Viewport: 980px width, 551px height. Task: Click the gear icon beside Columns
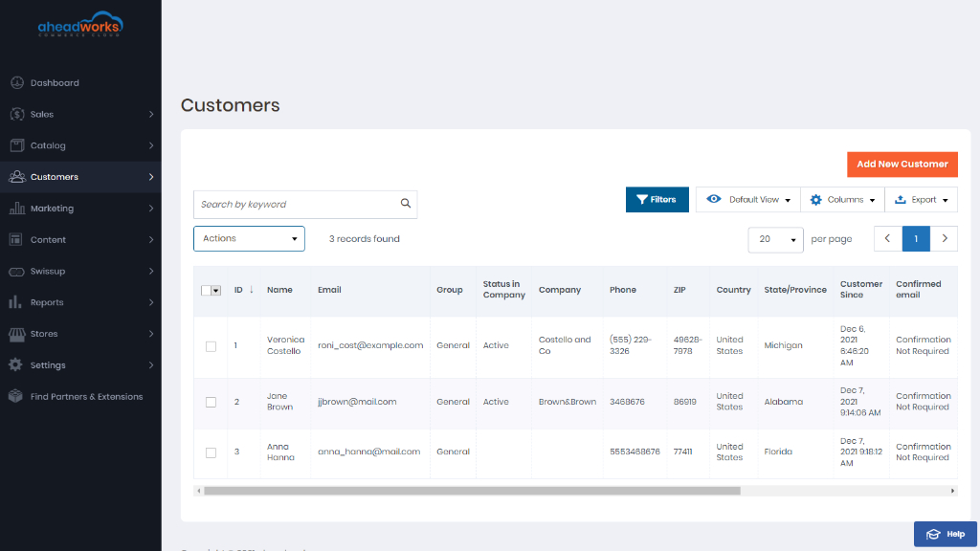pos(815,200)
